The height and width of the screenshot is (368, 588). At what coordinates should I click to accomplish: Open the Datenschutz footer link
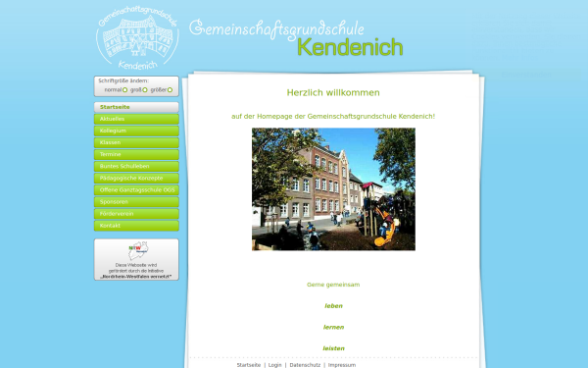tap(305, 365)
